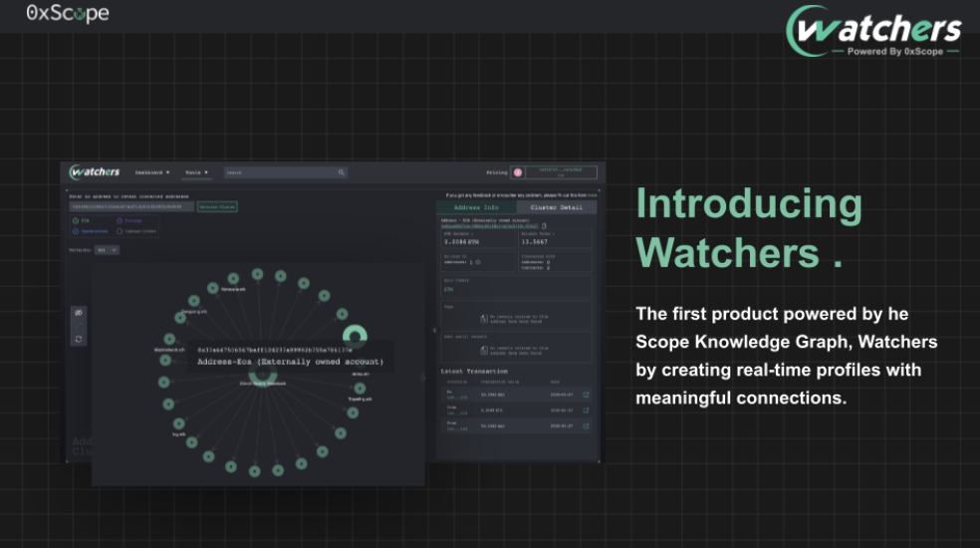Open the network selector dropdown
The width and height of the screenshot is (980, 548).
pyautogui.click(x=107, y=250)
